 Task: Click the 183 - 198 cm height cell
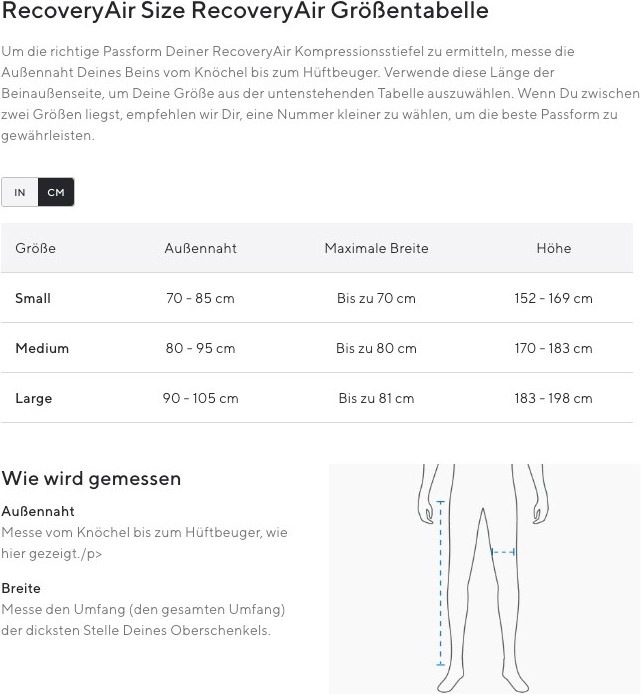pos(553,398)
